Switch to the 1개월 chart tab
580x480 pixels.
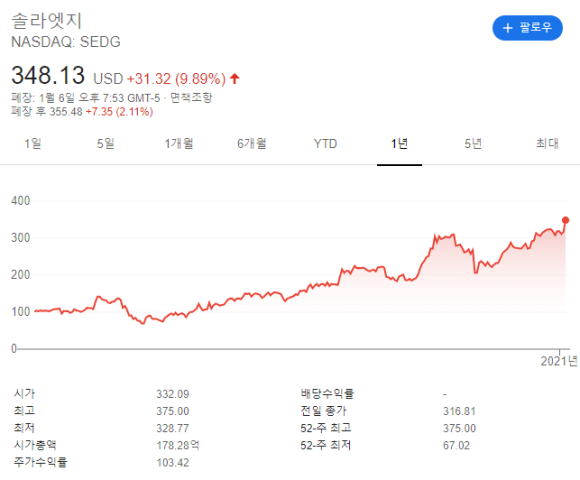click(x=179, y=143)
